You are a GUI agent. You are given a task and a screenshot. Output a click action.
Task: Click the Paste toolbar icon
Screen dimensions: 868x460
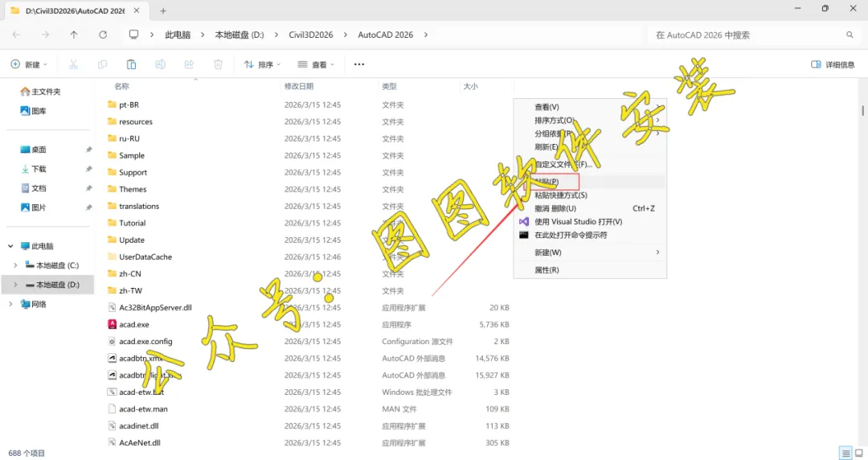[131, 64]
